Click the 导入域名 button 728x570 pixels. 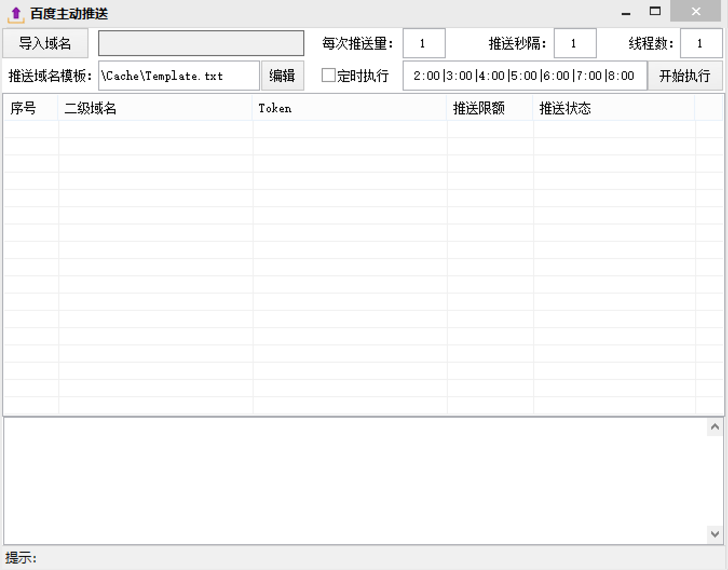45,43
